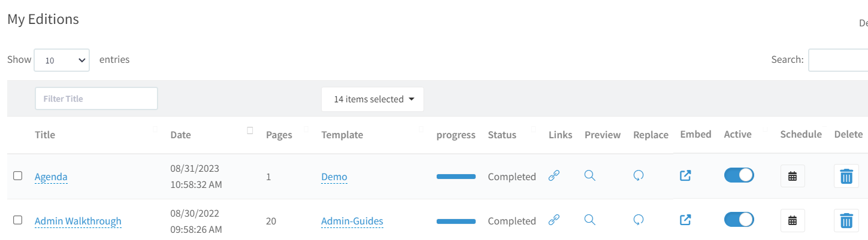Preview the Agenda edition magnifier icon
Screen dimensions: 868x240
click(590, 176)
